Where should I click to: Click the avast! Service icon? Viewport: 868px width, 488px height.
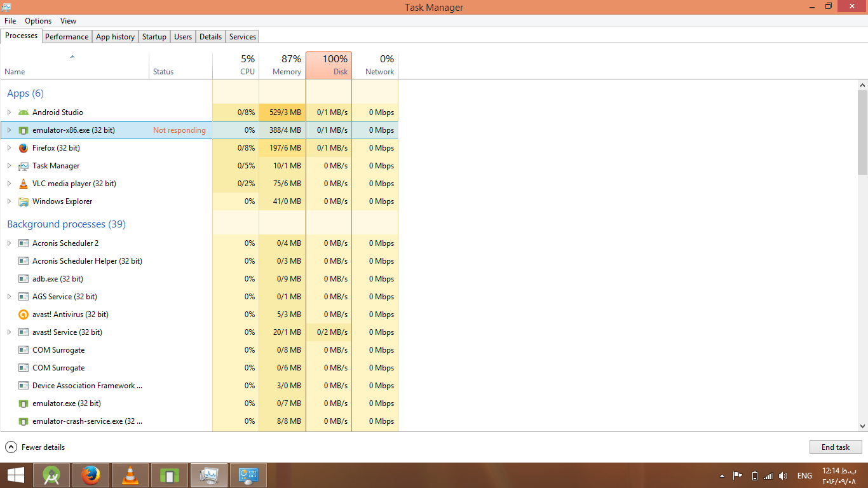[x=24, y=332]
